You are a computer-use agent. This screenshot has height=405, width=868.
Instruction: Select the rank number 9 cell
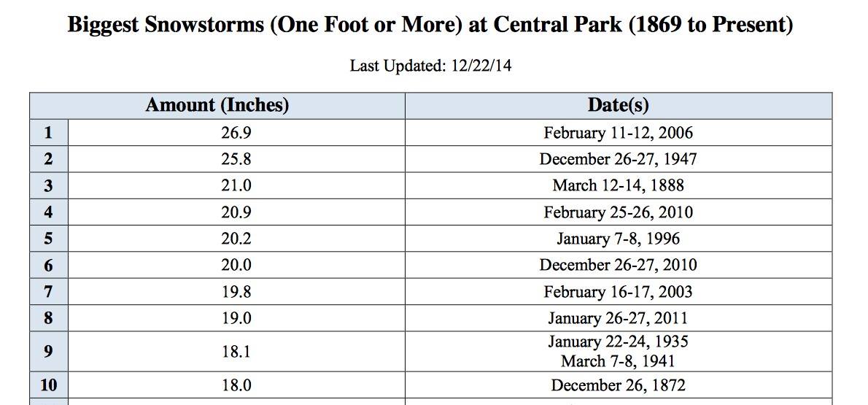coord(48,351)
